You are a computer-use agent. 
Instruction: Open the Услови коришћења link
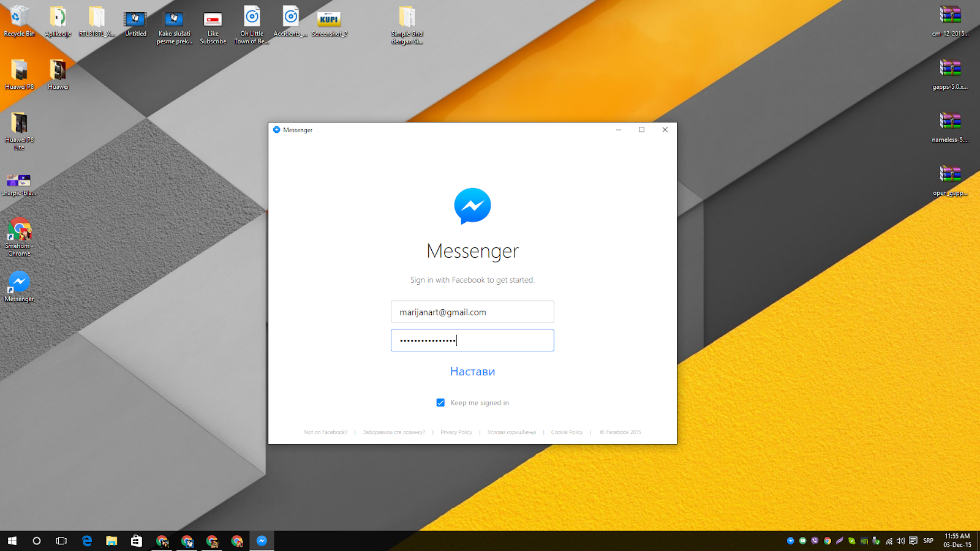coord(511,432)
